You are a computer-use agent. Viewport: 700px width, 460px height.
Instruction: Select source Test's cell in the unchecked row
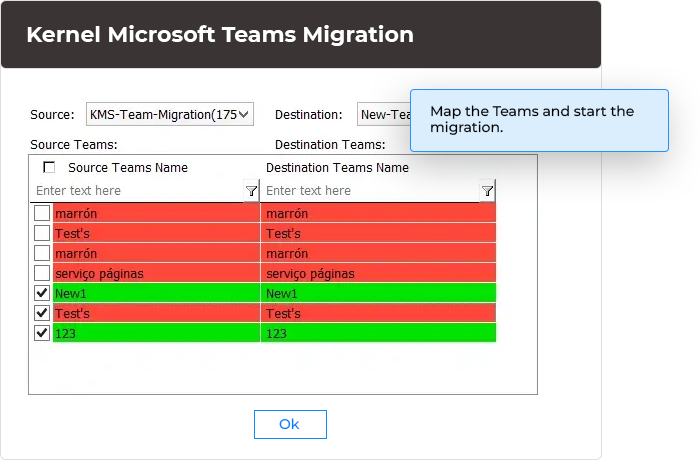(x=156, y=233)
